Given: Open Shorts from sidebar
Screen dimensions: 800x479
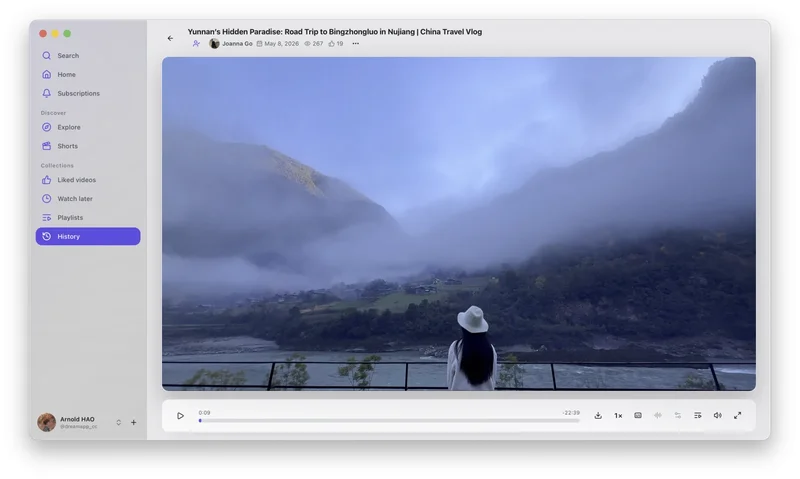Looking at the screenshot, I should [88, 146].
